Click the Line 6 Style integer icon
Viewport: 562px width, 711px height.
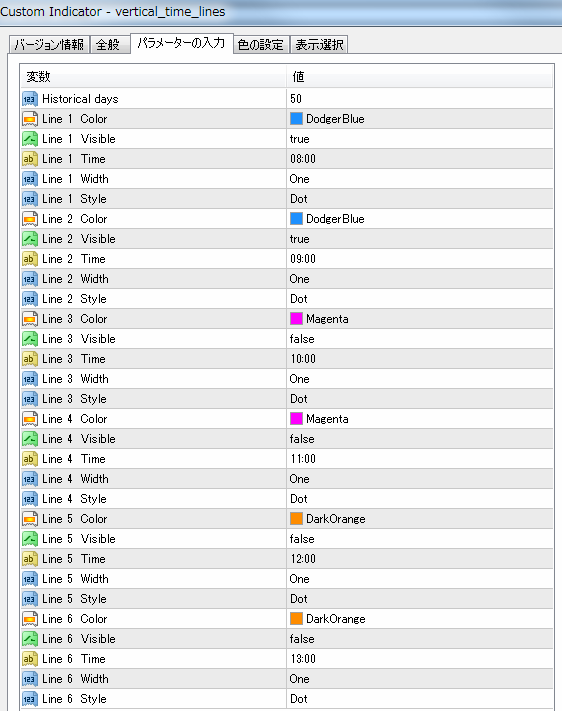(x=29, y=699)
